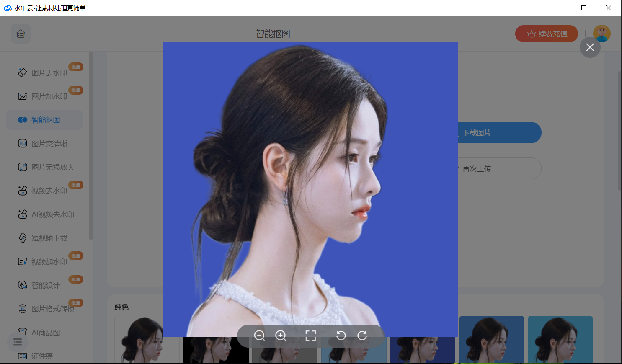Rotate the image counterclockwise
622x364 pixels.
click(341, 336)
